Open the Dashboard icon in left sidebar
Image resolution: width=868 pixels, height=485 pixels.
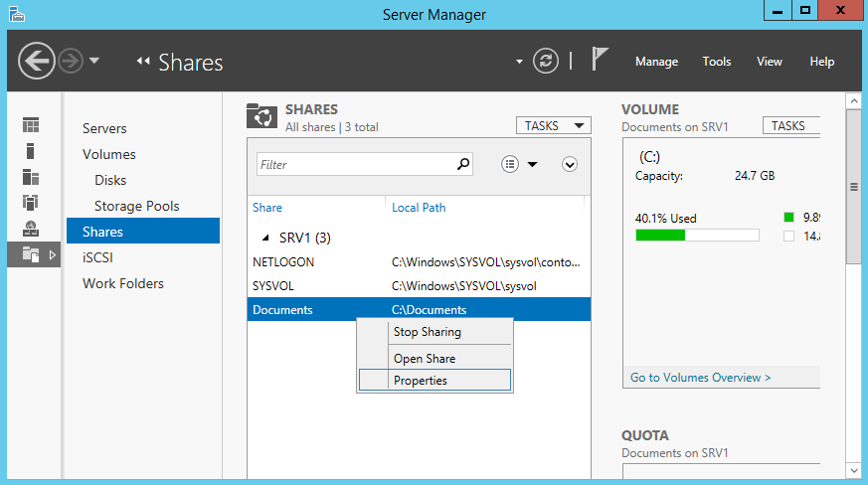pyautogui.click(x=31, y=125)
